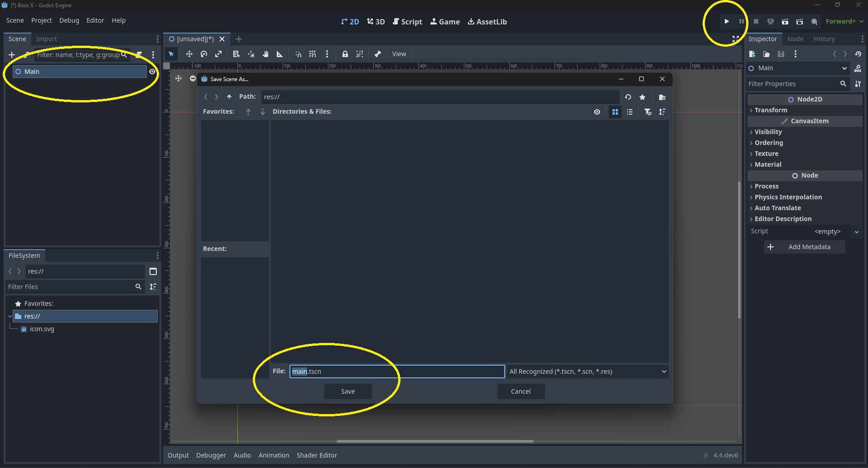Collapse the res:// folder in FileSystem
The width and height of the screenshot is (868, 468).
point(10,316)
